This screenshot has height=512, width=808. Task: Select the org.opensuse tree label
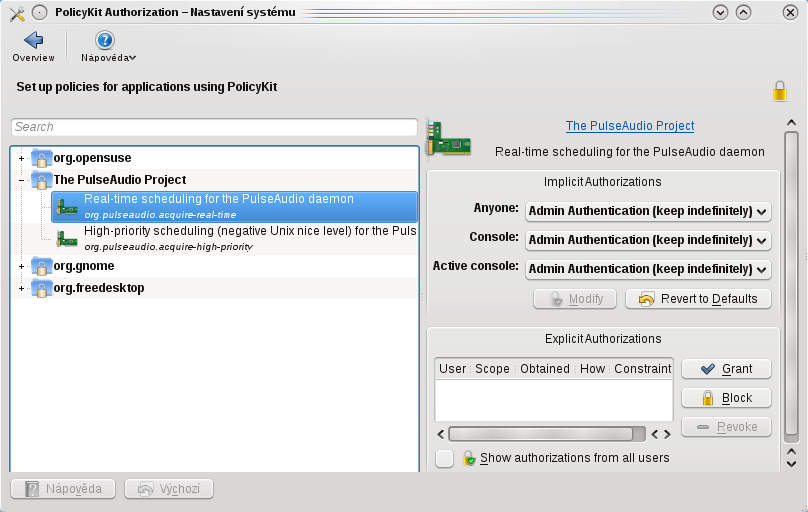(92, 158)
